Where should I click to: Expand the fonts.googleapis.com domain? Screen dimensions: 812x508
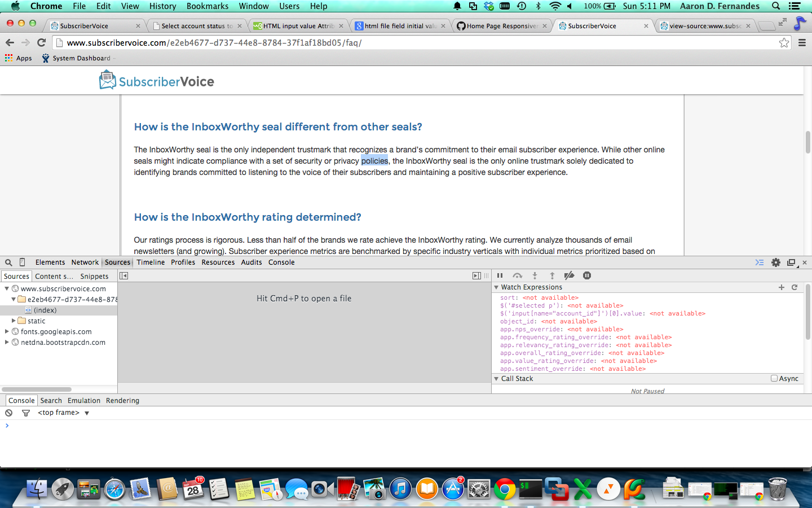[7, 331]
